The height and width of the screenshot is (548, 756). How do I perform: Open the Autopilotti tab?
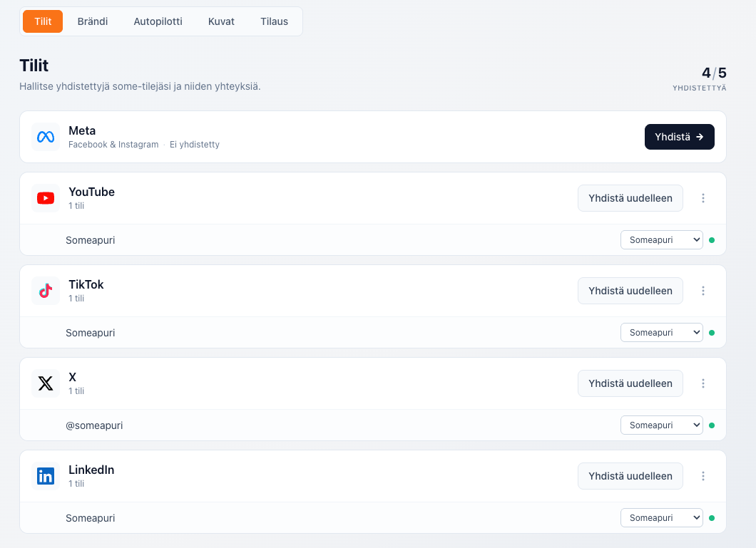158,21
